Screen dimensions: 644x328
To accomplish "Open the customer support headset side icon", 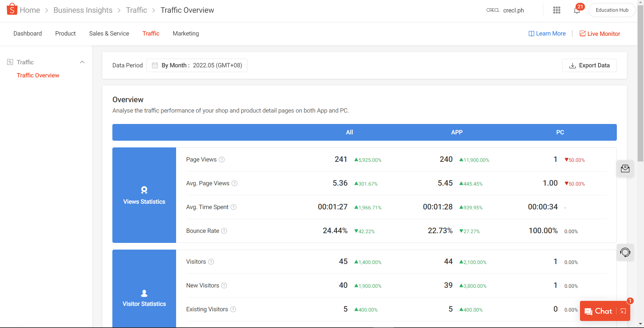I will [x=625, y=252].
